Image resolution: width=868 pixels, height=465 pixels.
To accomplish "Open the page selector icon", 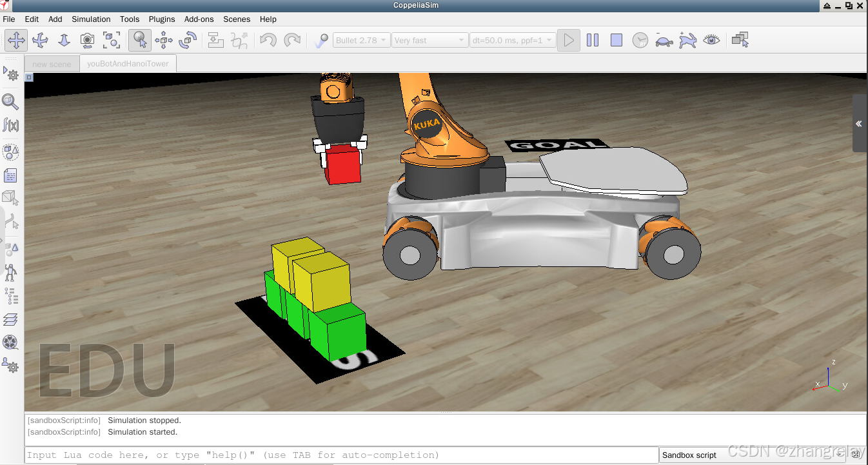I will coord(740,40).
